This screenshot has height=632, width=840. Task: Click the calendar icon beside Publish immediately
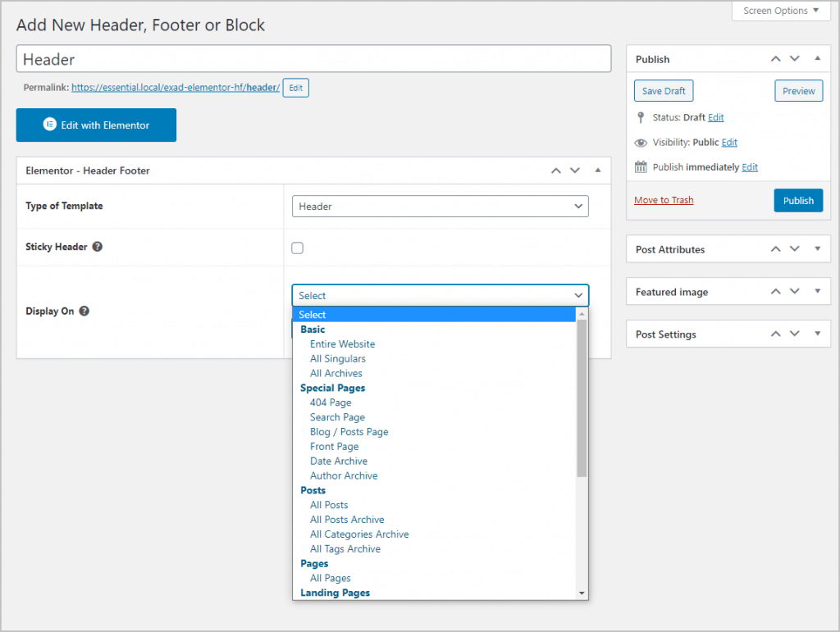pyautogui.click(x=641, y=167)
